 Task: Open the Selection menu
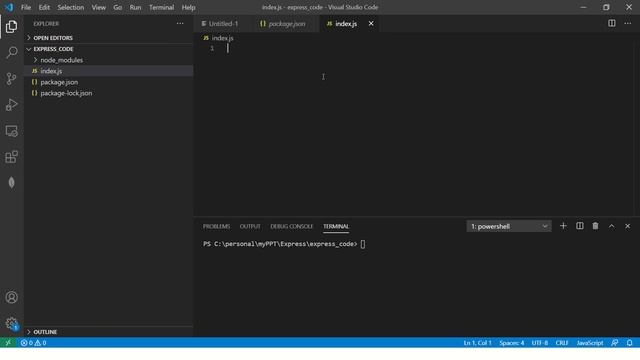click(x=71, y=7)
